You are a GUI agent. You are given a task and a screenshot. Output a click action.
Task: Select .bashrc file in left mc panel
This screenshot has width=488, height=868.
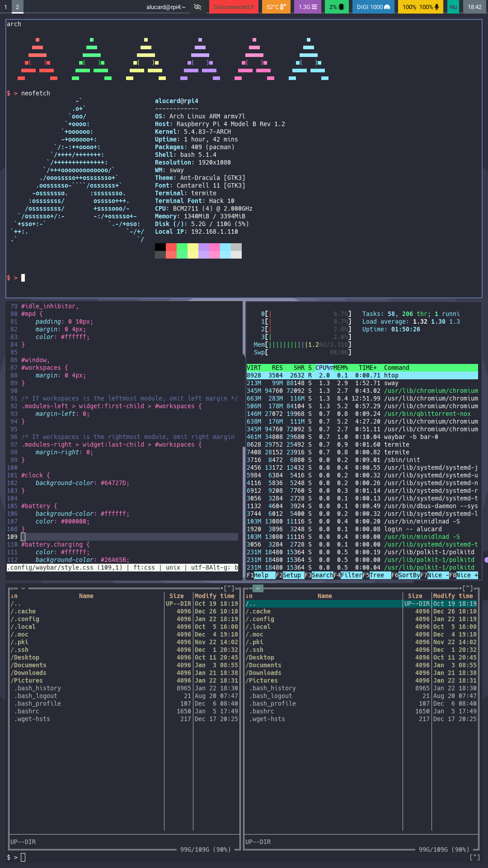(124, 711)
